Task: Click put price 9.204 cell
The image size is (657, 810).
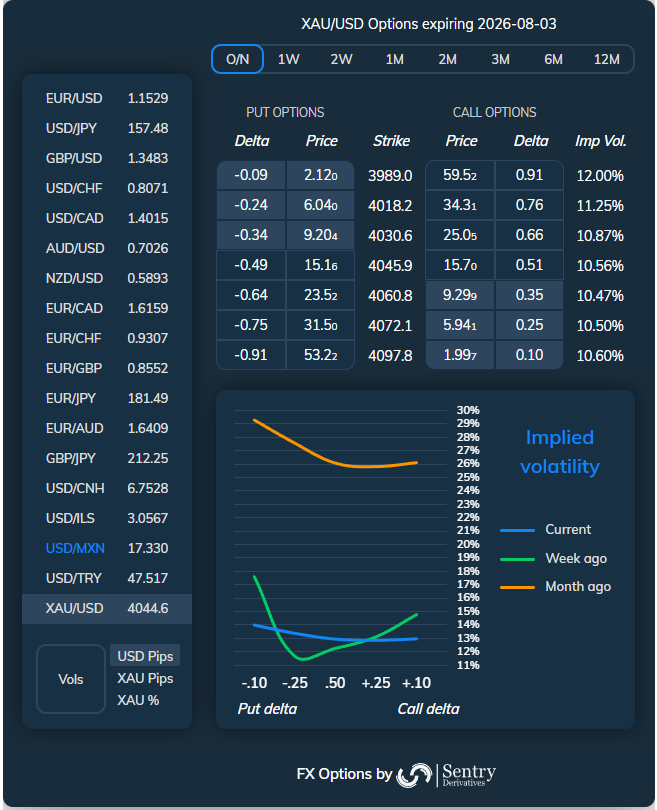Action: [320, 235]
